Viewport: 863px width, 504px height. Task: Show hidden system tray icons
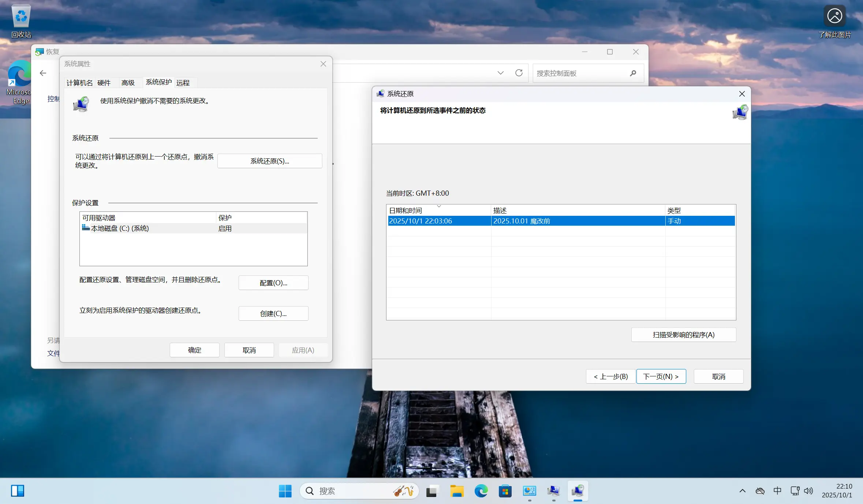pyautogui.click(x=742, y=491)
